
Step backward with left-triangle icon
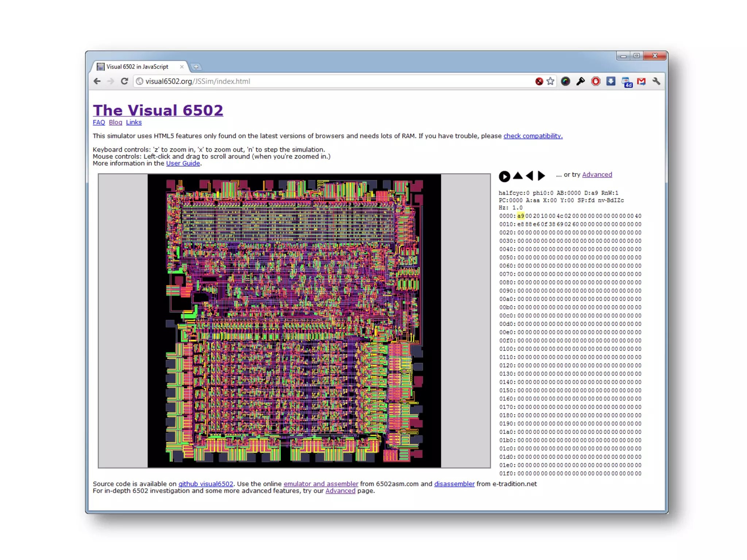tap(530, 176)
